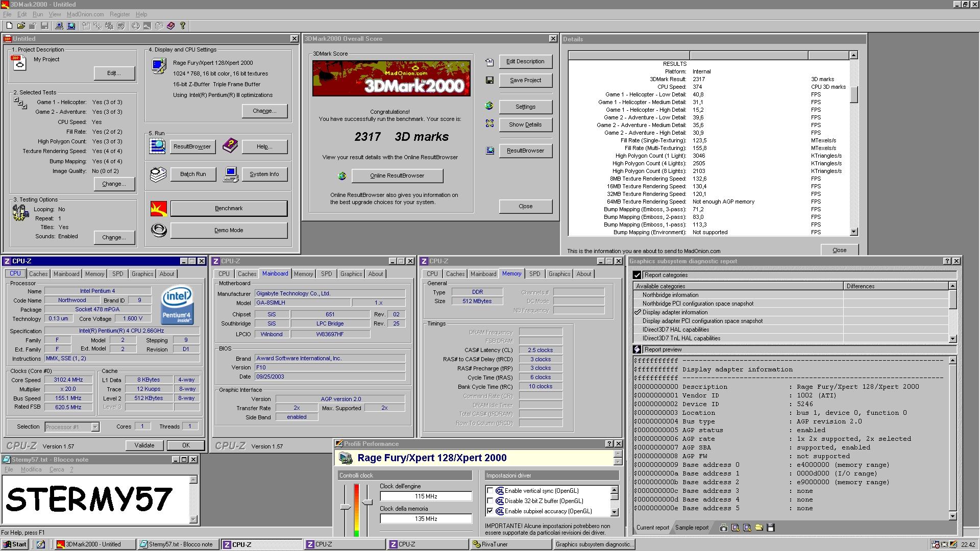Click the Edit Description button

pos(525,62)
